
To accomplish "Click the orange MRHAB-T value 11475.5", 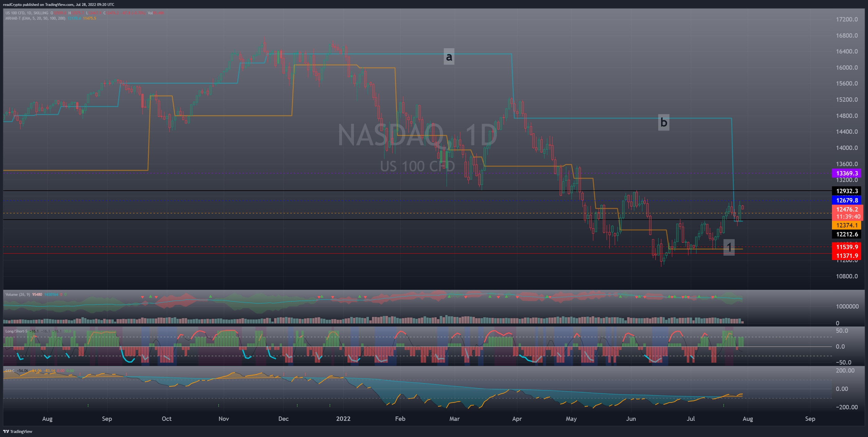I will tap(90, 18).
